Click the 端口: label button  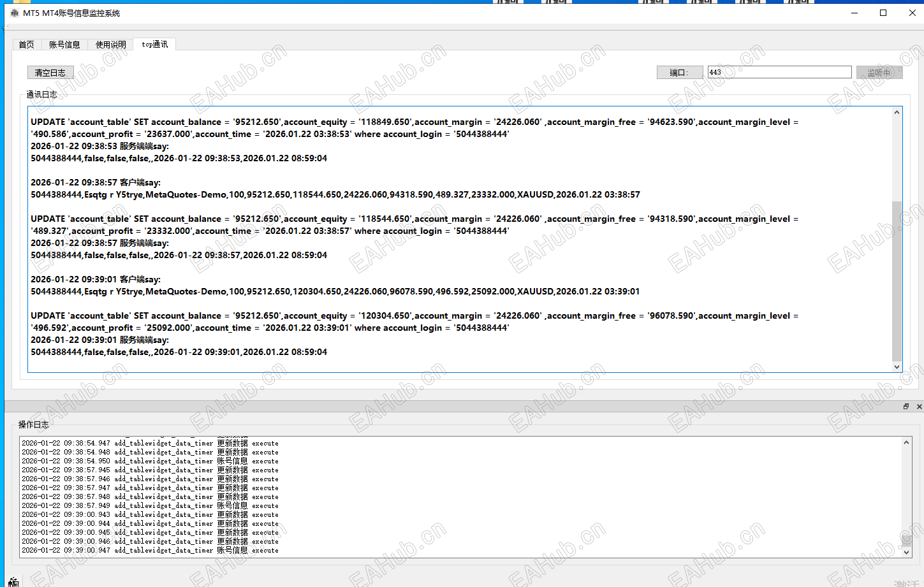680,73
